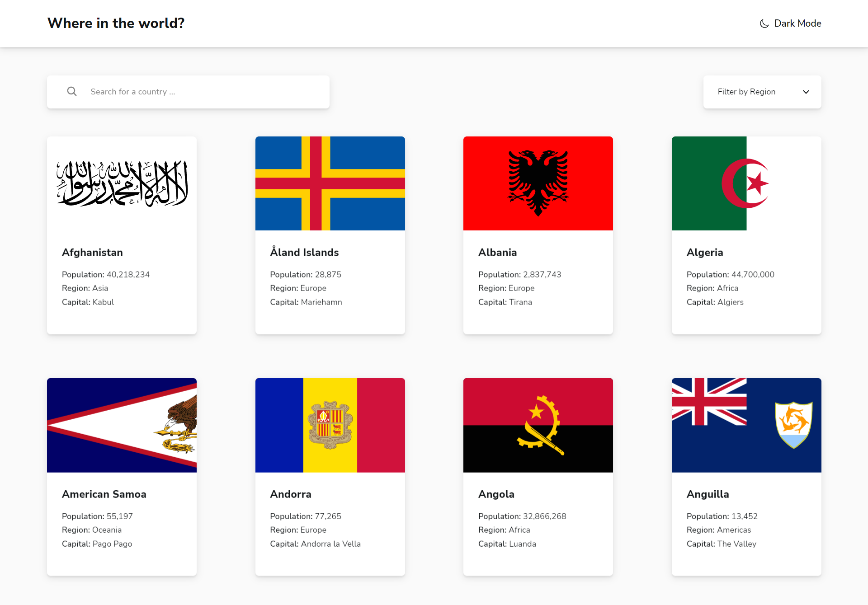Image resolution: width=868 pixels, height=605 pixels.
Task: Click the moon icon in the header
Action: click(763, 23)
